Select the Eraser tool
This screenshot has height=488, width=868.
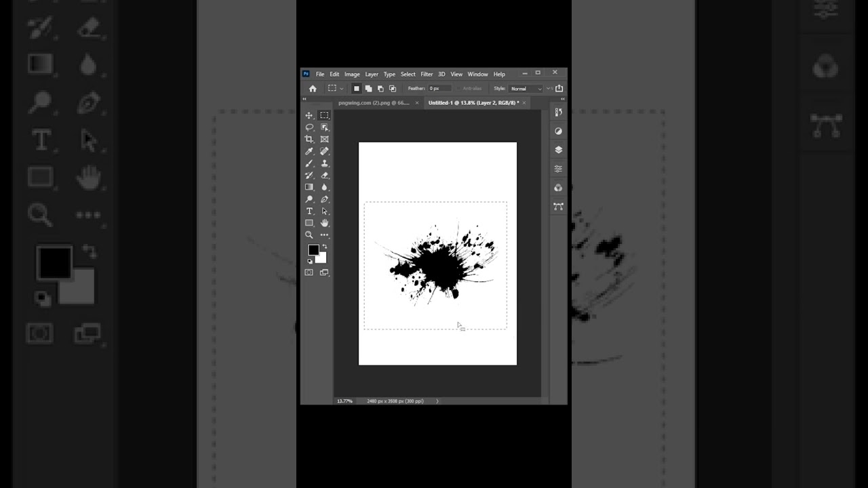click(x=324, y=176)
